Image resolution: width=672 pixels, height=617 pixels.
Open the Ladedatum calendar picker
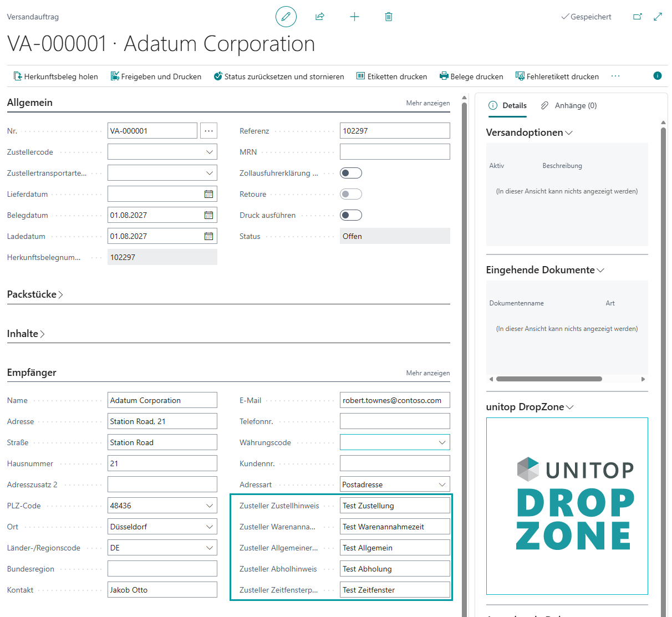[208, 236]
